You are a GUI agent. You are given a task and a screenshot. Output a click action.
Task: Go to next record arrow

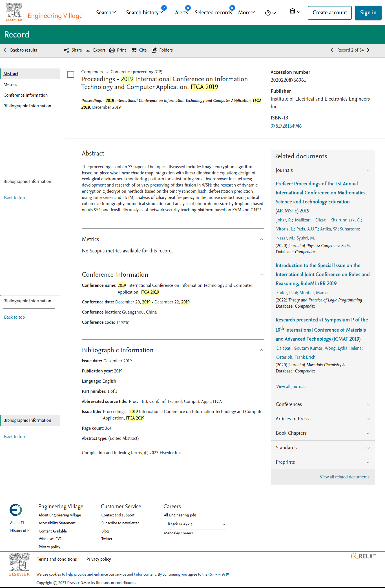[368, 50]
